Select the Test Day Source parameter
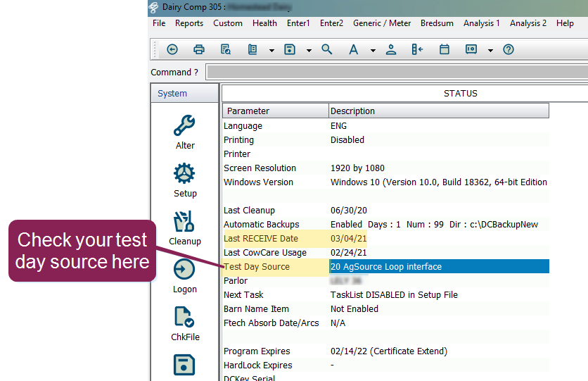 tap(257, 267)
